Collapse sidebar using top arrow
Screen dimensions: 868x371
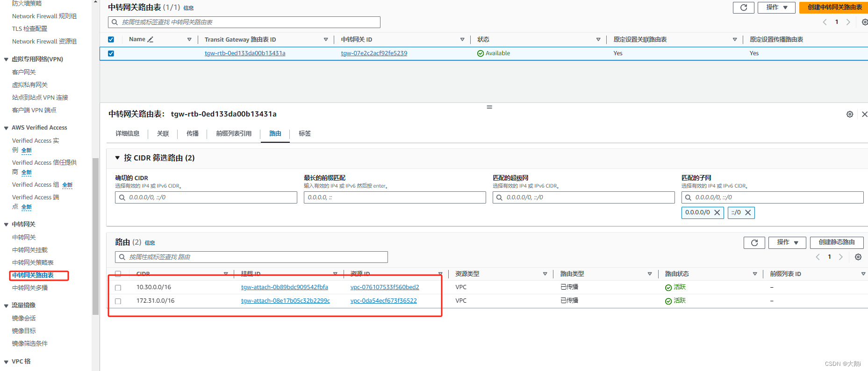(x=95, y=2)
